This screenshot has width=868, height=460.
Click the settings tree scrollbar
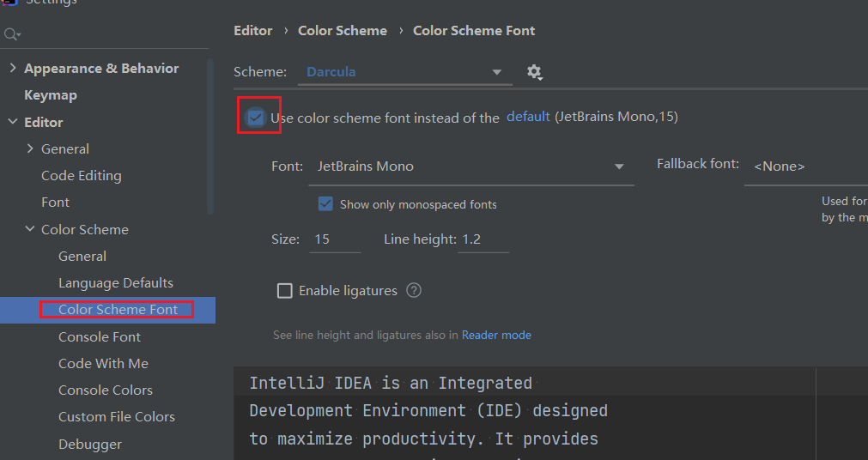tap(210, 136)
